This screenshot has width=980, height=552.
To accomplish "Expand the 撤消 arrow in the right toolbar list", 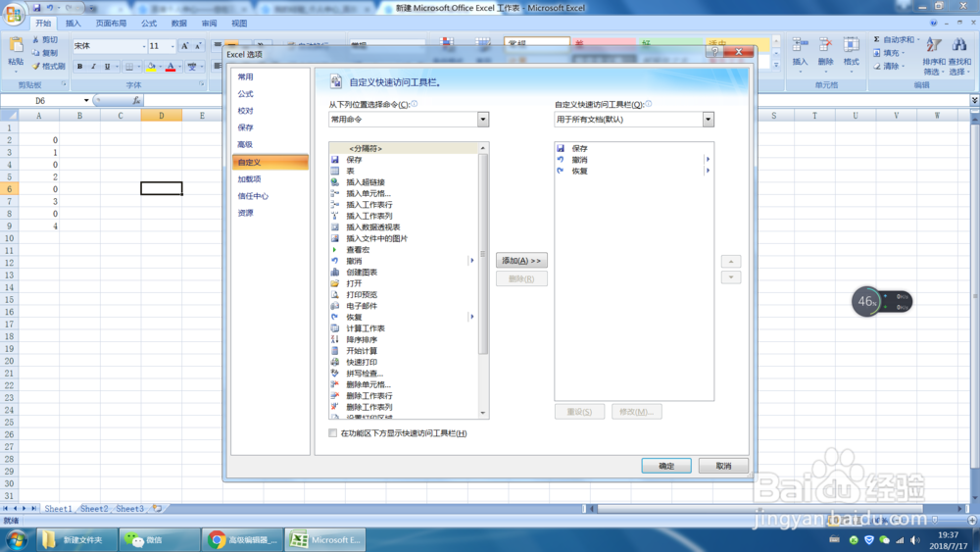I will [x=708, y=160].
